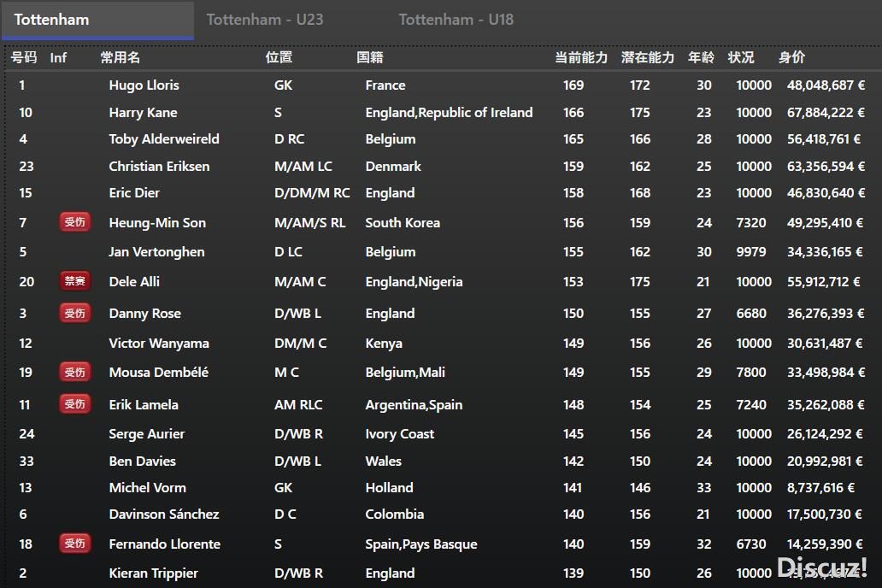Click Michel Vorm's value 8,737,616 €
Image resolution: width=882 pixels, height=588 pixels.
[x=820, y=488]
